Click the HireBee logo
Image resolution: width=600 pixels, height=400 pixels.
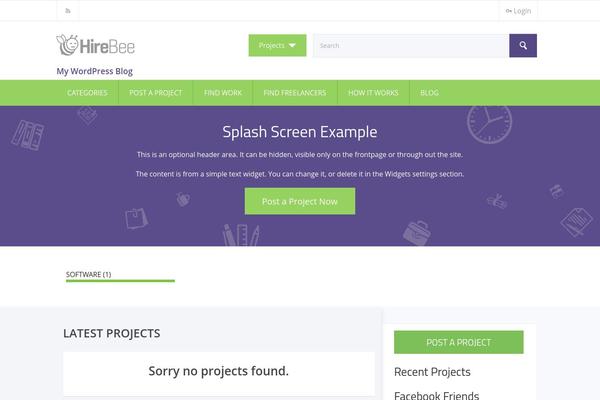96,45
